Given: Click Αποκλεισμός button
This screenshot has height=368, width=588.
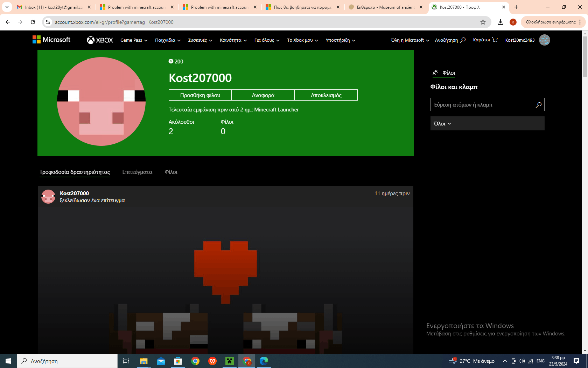Looking at the screenshot, I should (326, 95).
